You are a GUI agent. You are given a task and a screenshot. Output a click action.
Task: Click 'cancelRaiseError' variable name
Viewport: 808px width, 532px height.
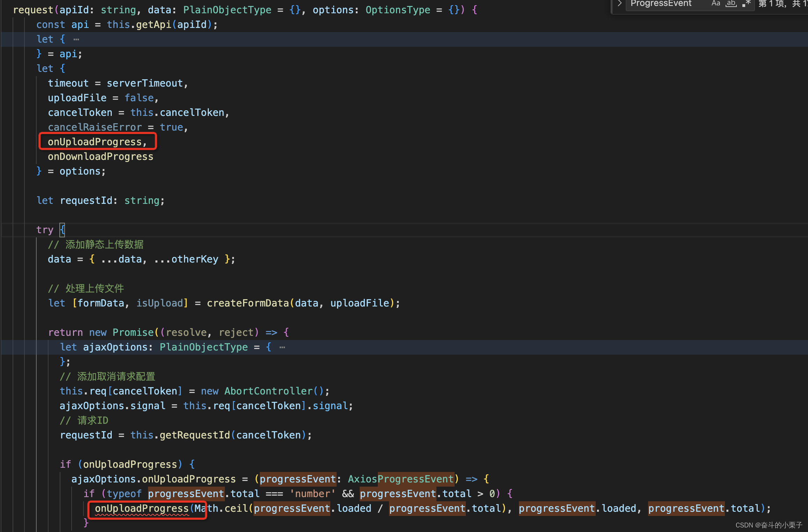(95, 127)
